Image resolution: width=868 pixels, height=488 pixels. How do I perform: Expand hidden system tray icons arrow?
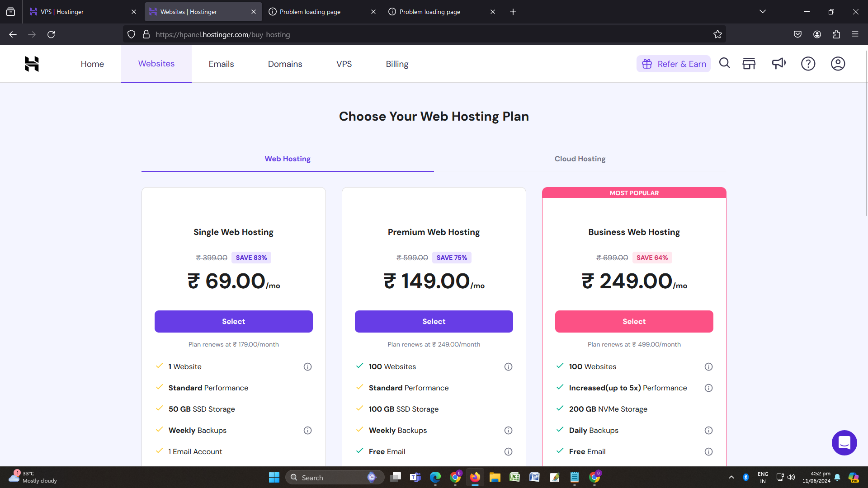731,477
